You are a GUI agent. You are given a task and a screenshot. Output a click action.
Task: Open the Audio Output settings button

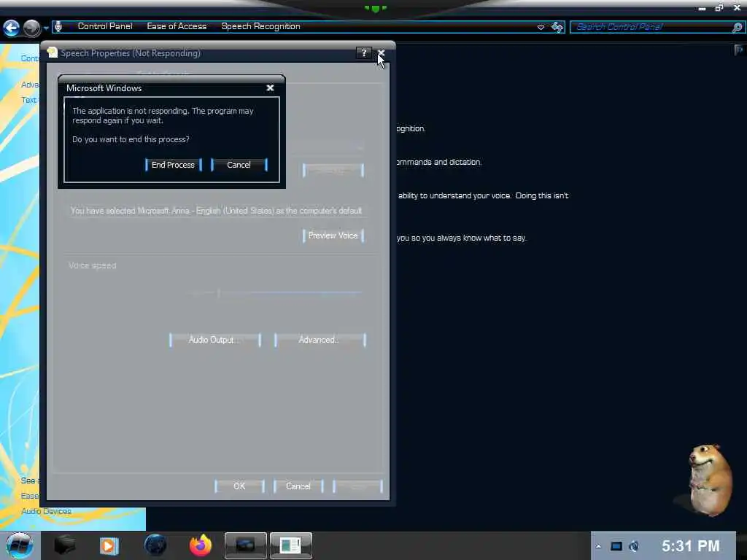pyautogui.click(x=215, y=340)
